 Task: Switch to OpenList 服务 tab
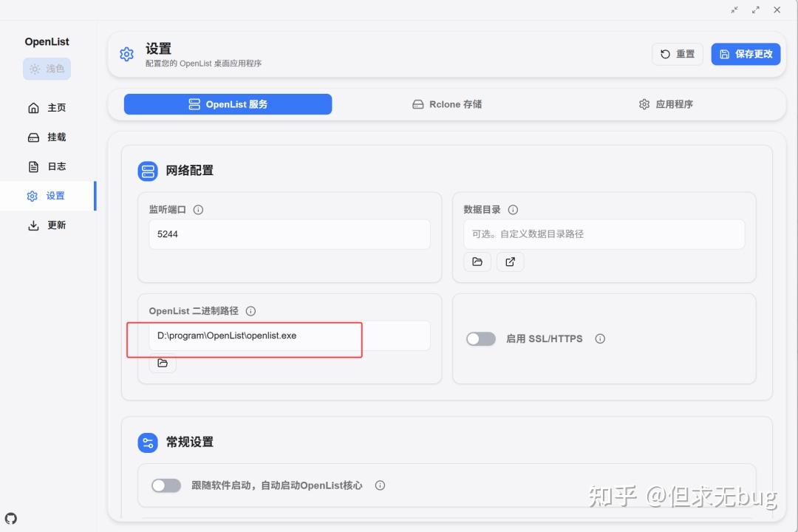(x=228, y=104)
